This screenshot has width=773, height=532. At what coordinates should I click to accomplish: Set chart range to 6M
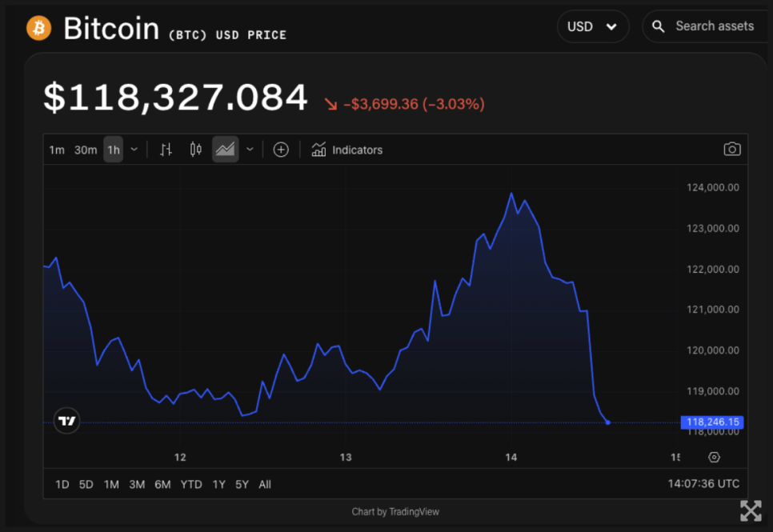pyautogui.click(x=162, y=485)
